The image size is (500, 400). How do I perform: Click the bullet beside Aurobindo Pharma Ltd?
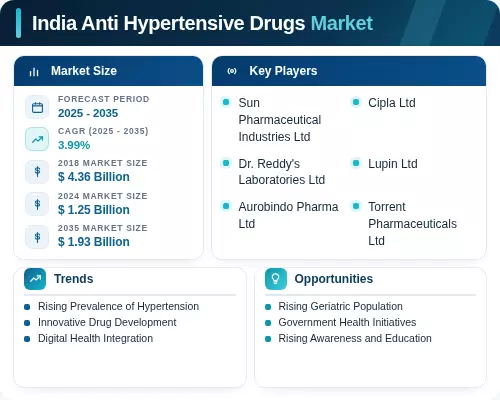tap(226, 206)
